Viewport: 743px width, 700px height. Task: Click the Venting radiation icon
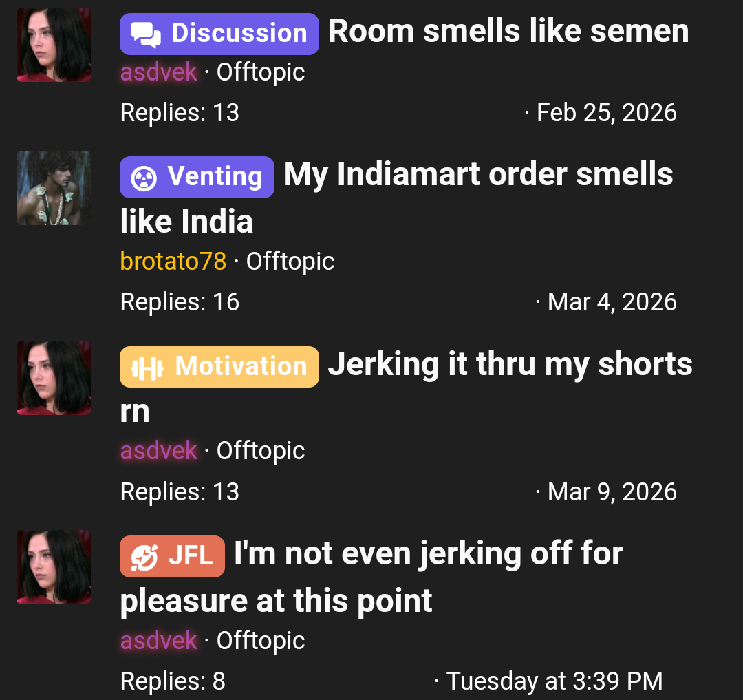click(144, 178)
